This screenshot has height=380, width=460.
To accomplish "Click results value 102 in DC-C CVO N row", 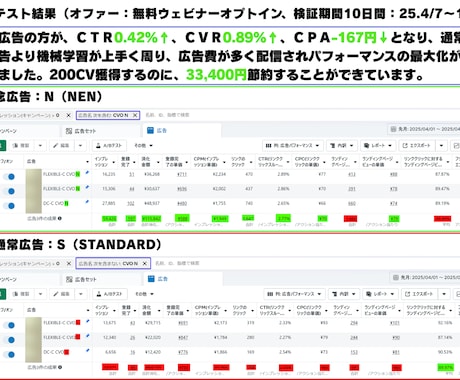I will tap(131, 203).
